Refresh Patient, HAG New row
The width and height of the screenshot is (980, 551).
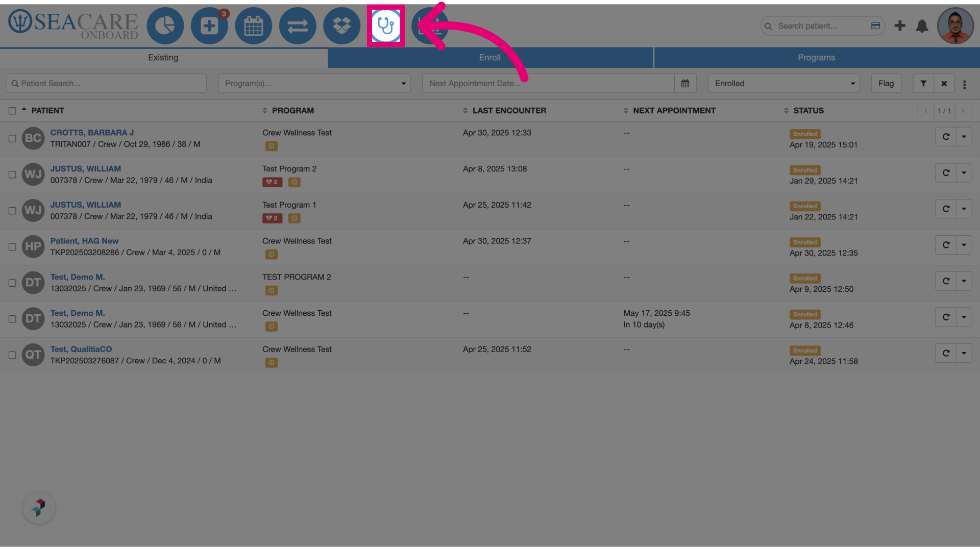click(x=946, y=245)
